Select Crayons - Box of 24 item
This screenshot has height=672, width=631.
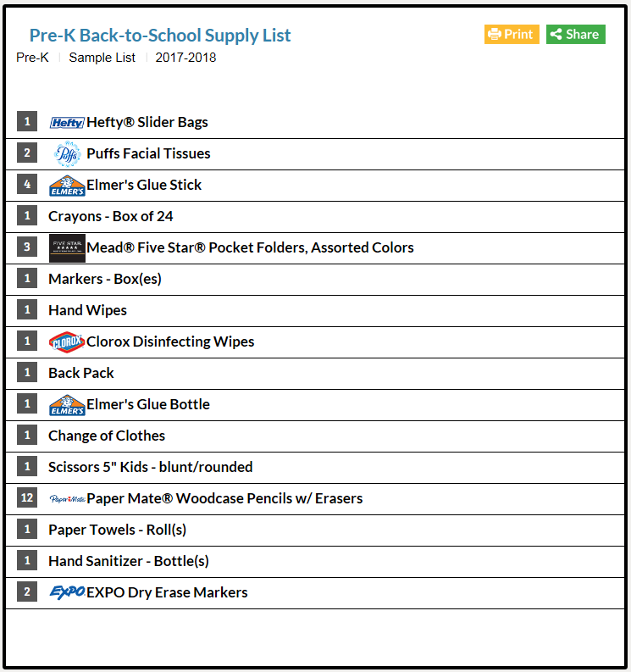[x=110, y=216]
